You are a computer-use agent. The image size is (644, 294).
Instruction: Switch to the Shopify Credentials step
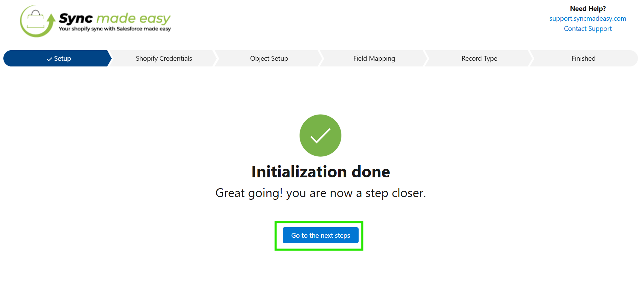[164, 58]
